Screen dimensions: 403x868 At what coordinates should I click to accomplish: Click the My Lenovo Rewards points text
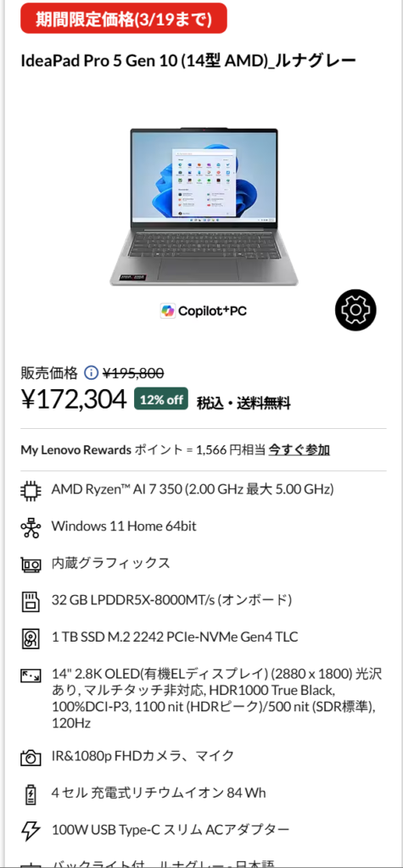(143, 449)
